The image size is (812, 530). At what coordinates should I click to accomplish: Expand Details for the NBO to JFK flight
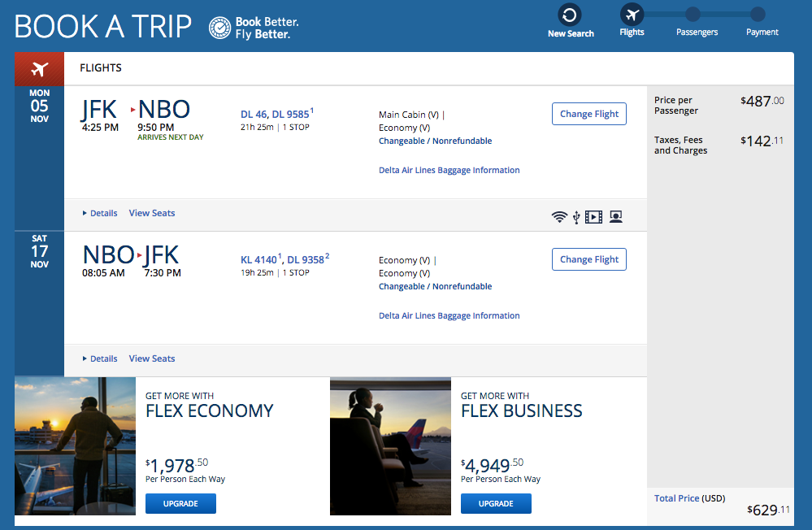pos(100,358)
